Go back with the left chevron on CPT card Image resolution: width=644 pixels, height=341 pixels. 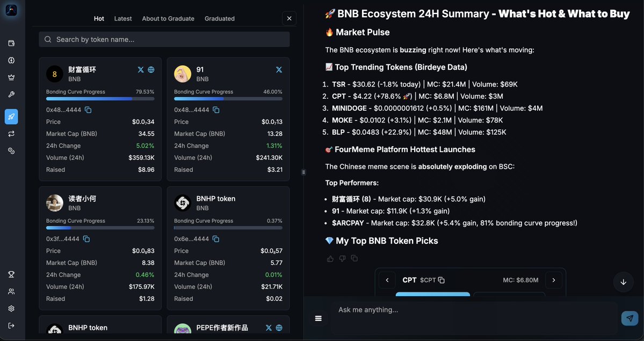[387, 280]
